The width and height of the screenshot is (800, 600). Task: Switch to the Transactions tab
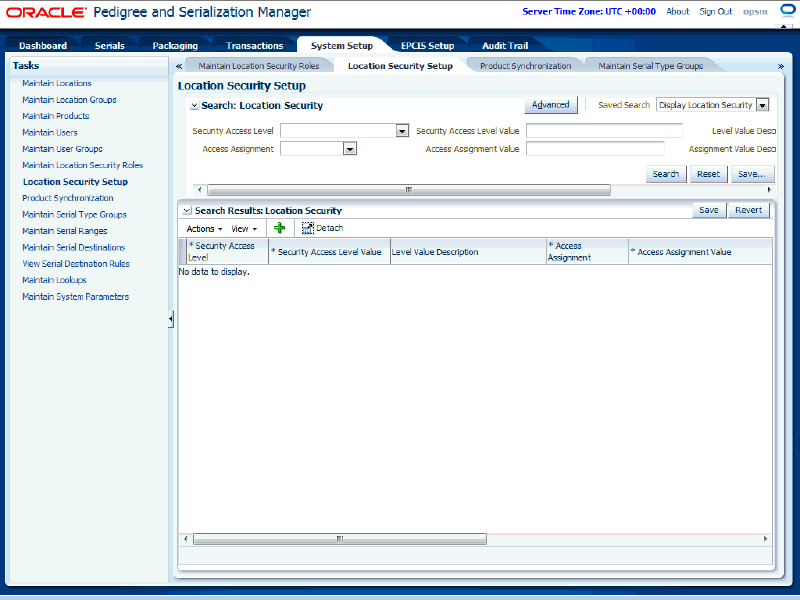tap(255, 45)
